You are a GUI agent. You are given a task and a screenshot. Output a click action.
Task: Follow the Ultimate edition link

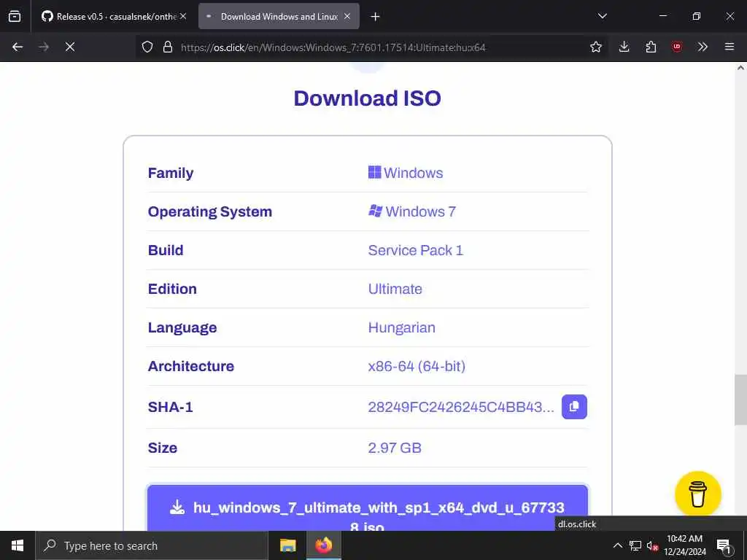[395, 289]
